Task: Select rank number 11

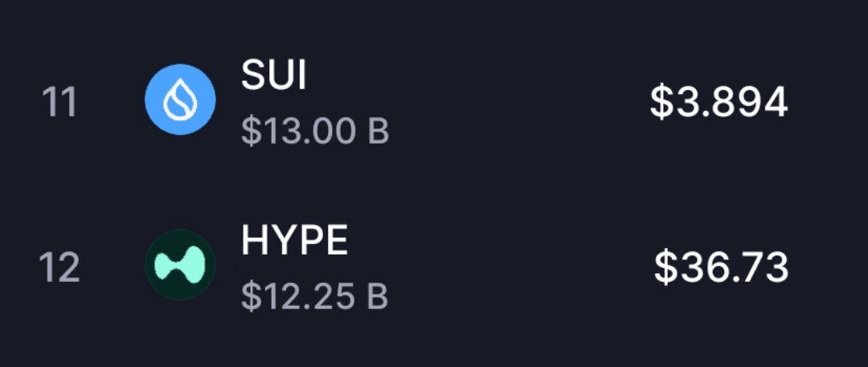Action: click(59, 103)
